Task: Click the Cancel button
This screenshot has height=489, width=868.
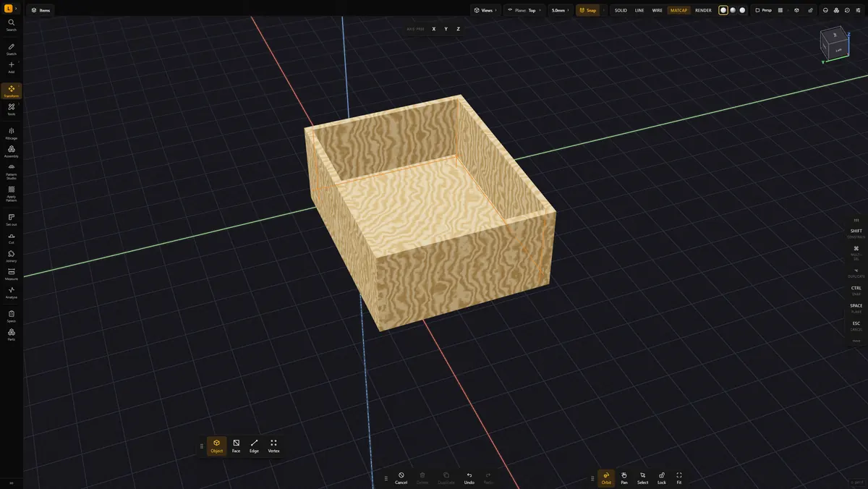Action: pos(401,478)
